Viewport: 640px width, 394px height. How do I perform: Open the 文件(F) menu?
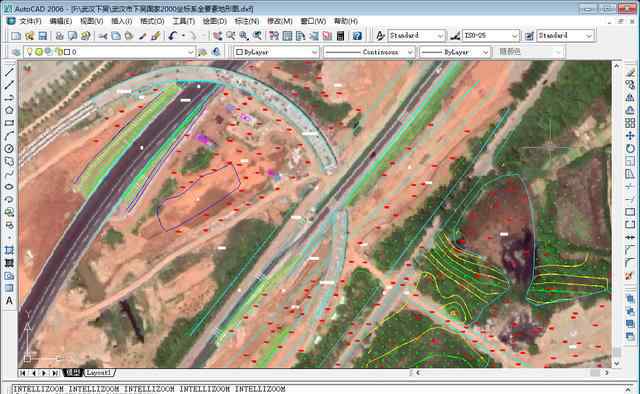tap(30, 21)
